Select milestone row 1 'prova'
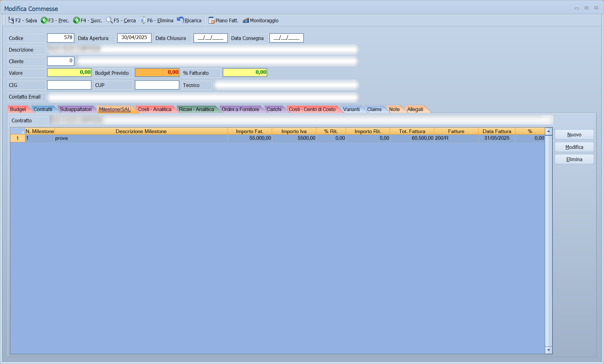Viewport: 604px width, 364px height. click(x=277, y=138)
